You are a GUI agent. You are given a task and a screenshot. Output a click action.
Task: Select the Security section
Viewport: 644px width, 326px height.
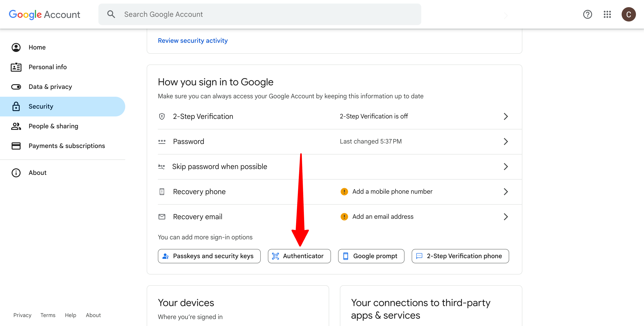pos(63,106)
